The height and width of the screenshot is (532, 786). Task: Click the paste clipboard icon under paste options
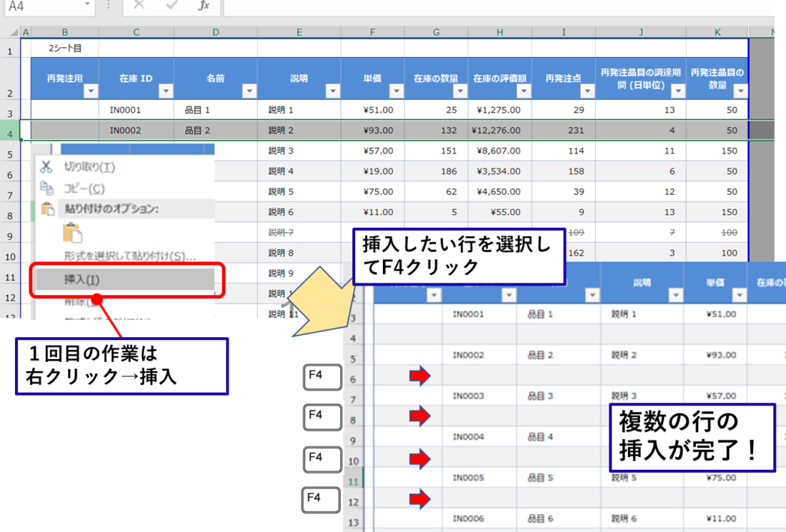[x=72, y=233]
